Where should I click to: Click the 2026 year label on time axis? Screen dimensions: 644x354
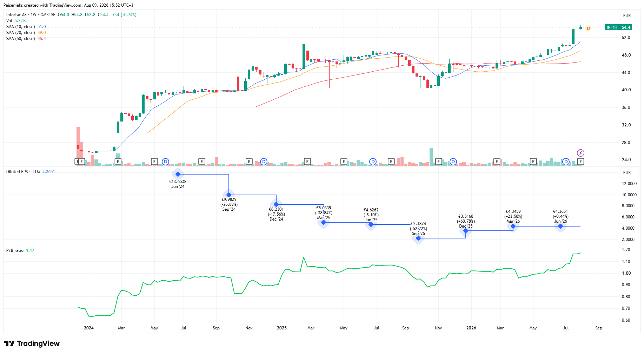coord(471,328)
